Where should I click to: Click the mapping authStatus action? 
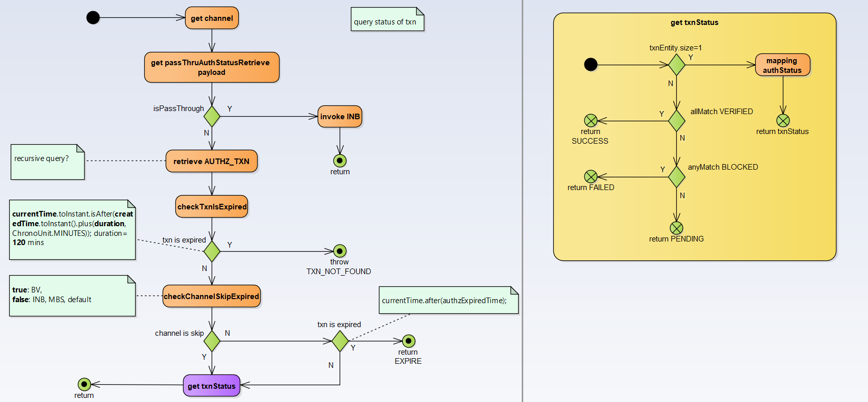click(782, 65)
